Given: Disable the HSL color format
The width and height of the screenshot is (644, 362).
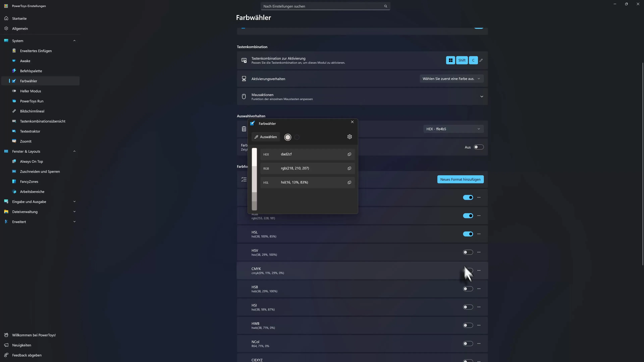Looking at the screenshot, I should pos(468,234).
